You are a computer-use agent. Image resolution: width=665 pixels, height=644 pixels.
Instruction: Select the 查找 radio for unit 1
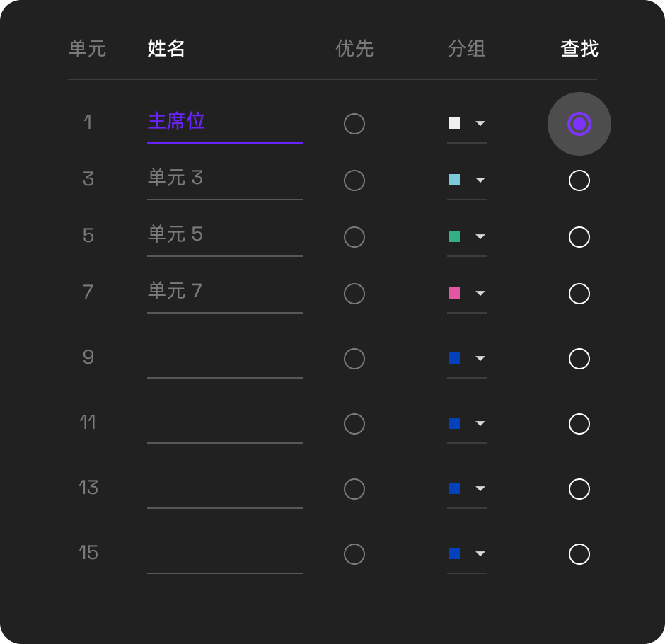point(579,124)
